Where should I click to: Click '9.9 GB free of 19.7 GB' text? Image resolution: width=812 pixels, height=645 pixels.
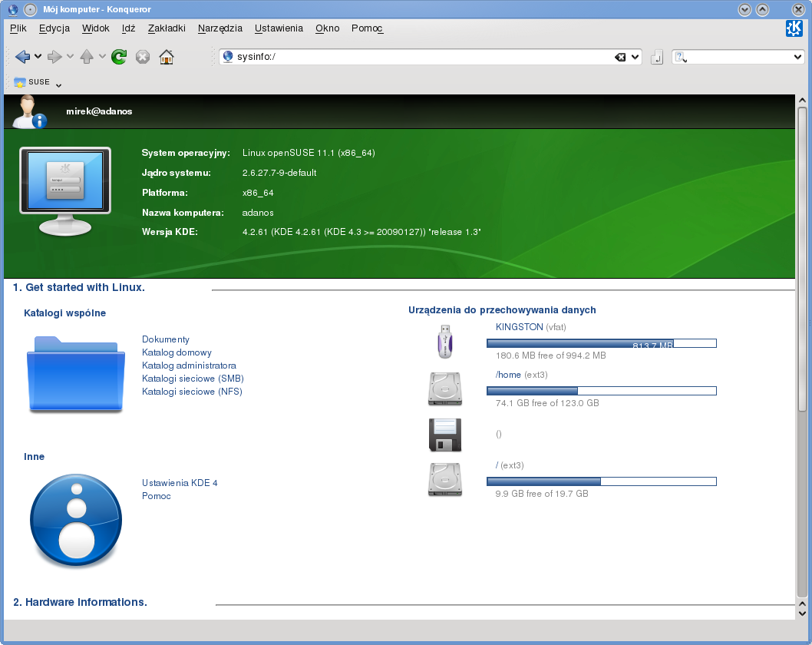542,494
